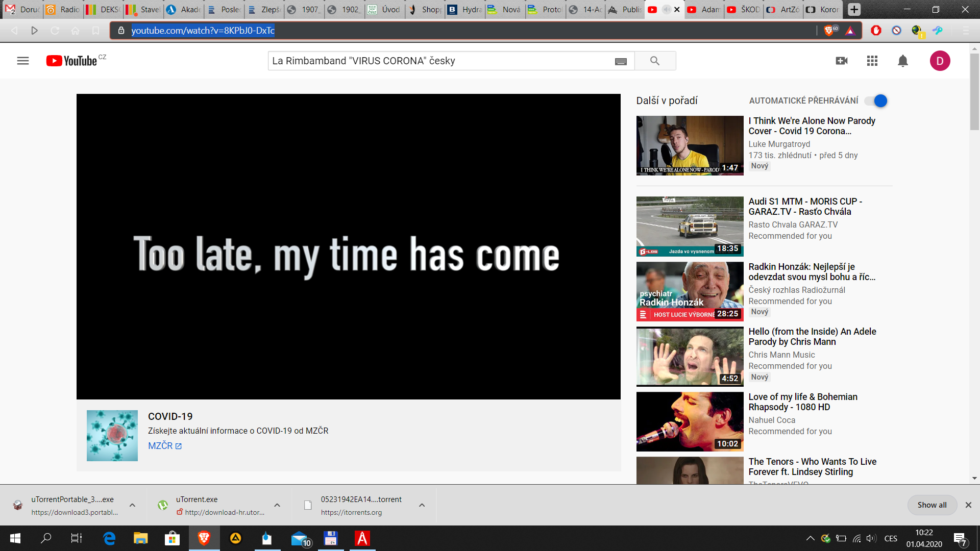Switch to the Akade tab
This screenshot has height=551, width=980.
(x=183, y=9)
